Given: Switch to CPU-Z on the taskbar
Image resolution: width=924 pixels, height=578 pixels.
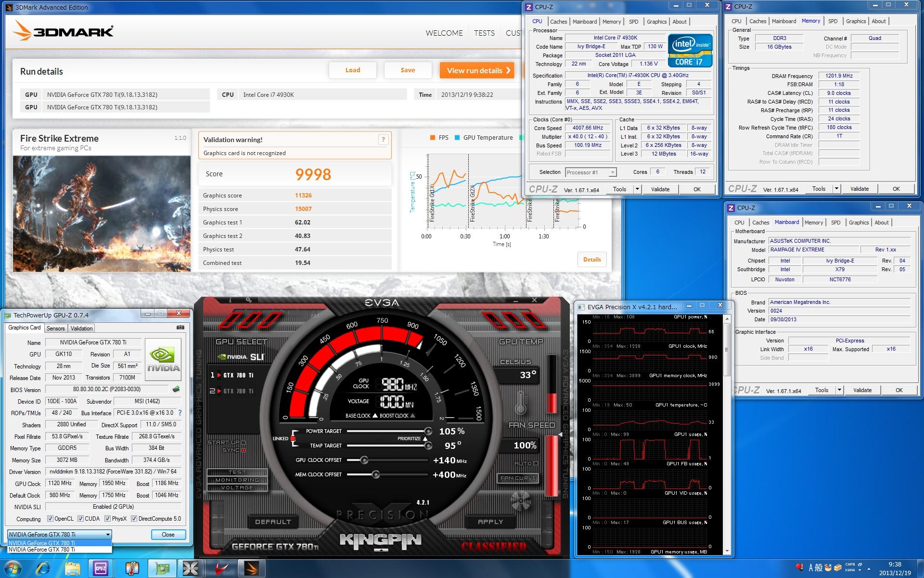Looking at the screenshot, I should [101, 568].
